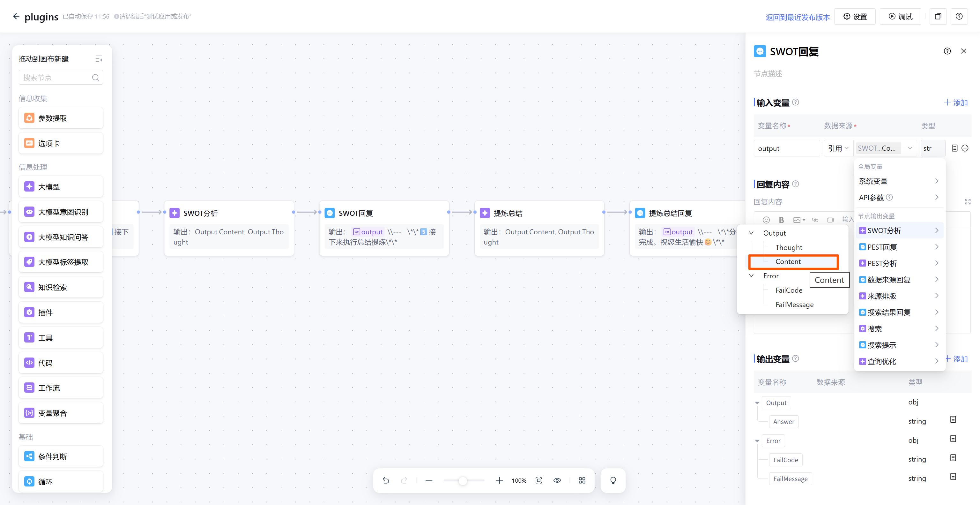Click the emoji icon in reply editor
The image size is (980, 505).
pyautogui.click(x=766, y=220)
